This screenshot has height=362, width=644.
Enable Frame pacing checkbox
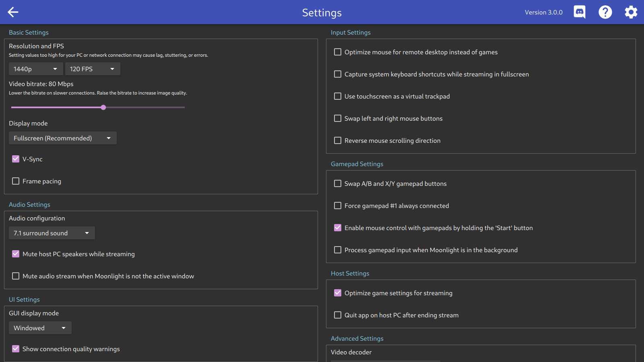tap(16, 181)
